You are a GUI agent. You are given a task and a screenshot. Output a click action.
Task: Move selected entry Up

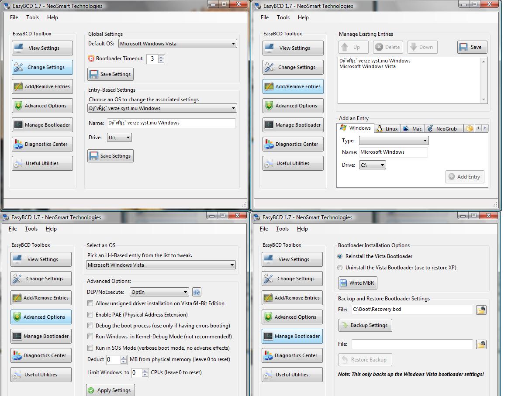353,47
